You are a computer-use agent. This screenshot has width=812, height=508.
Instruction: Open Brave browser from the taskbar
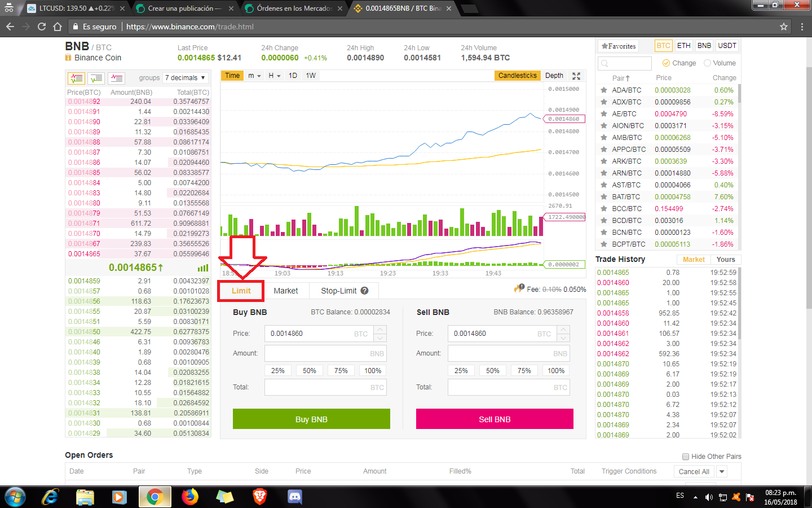(259, 497)
